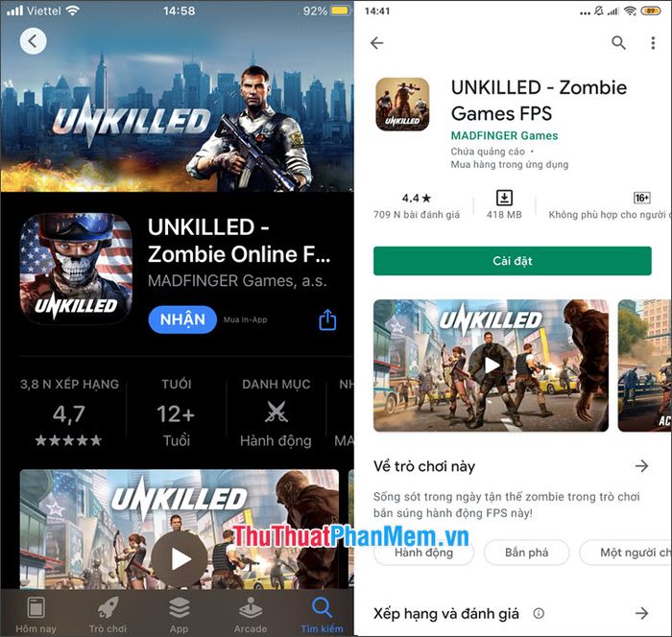Screen dimensions: 672x637
Task: Open the Google Play search magnifier
Action: coord(618,43)
